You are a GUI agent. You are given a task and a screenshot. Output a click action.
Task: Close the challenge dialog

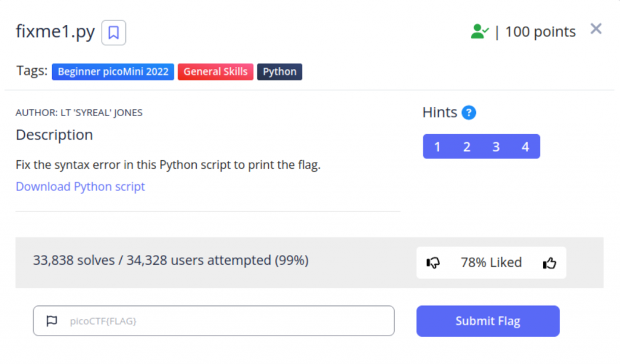point(596,29)
